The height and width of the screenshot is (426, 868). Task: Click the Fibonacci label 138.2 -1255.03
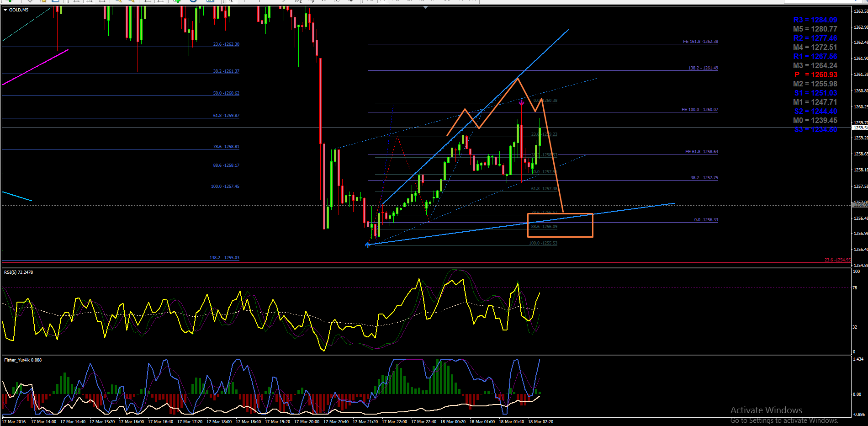point(224,258)
